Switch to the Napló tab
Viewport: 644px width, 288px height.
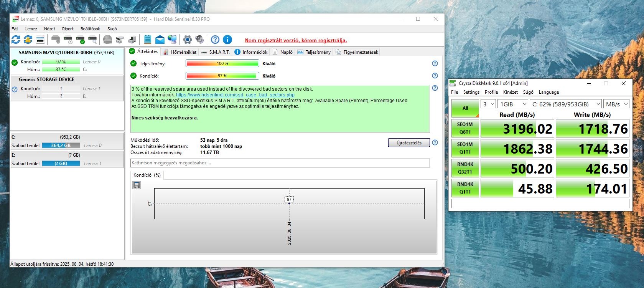coord(282,52)
